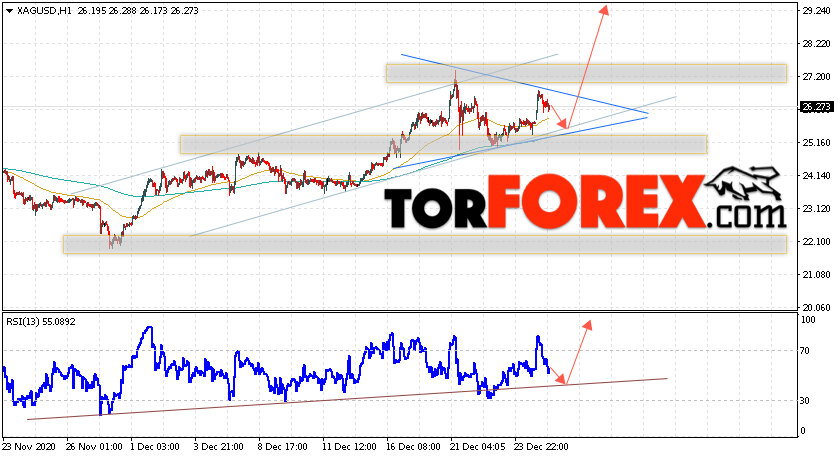Select the 16 Dec 08:00 time label

[413, 446]
